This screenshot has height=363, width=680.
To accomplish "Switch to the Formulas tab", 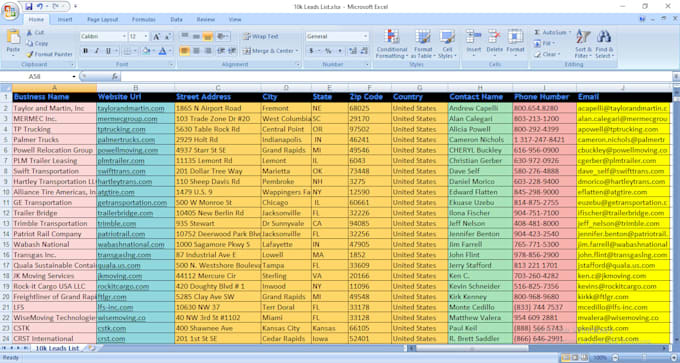I will point(144,20).
